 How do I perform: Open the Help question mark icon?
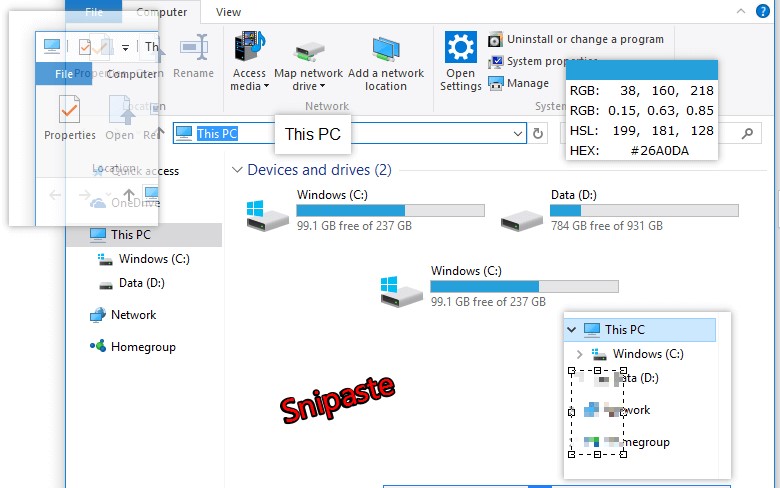[762, 11]
